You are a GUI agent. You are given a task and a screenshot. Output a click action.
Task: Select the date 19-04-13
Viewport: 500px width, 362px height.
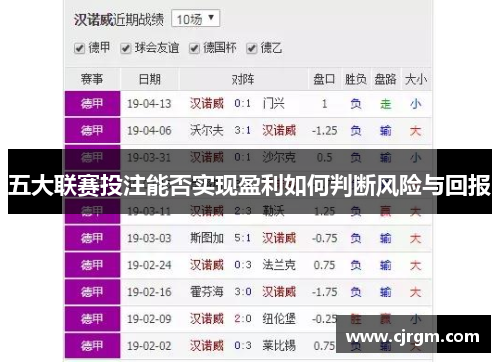[x=149, y=104]
